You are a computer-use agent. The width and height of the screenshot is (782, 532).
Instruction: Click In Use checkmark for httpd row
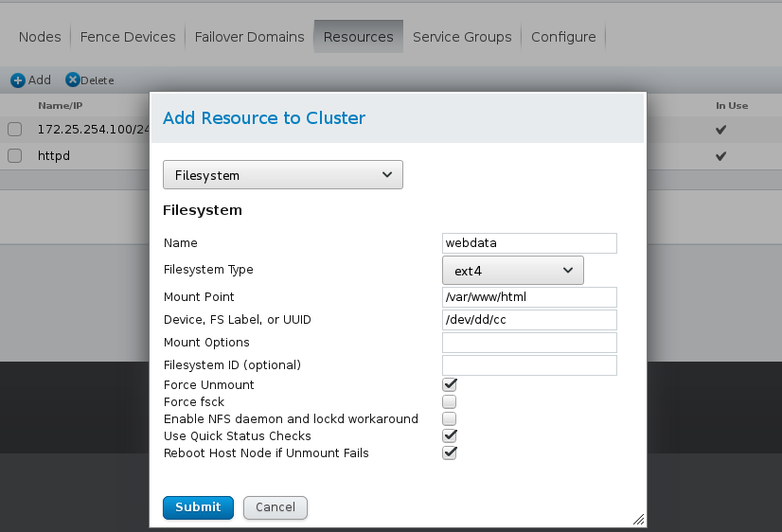(x=720, y=156)
